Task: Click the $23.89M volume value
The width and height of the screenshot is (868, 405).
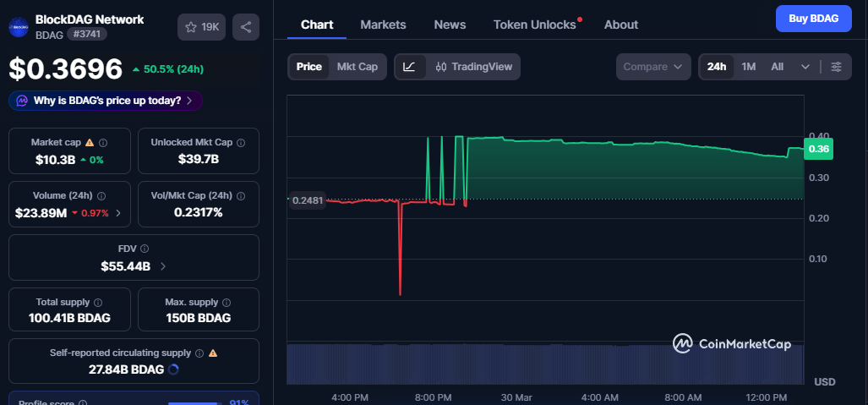Action: (41, 213)
